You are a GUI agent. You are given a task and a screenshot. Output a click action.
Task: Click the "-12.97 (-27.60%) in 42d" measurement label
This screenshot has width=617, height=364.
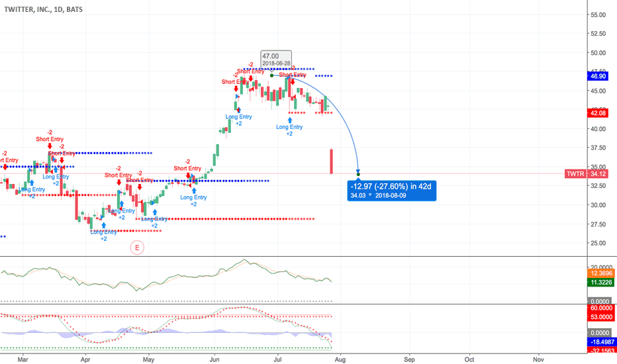click(x=391, y=191)
